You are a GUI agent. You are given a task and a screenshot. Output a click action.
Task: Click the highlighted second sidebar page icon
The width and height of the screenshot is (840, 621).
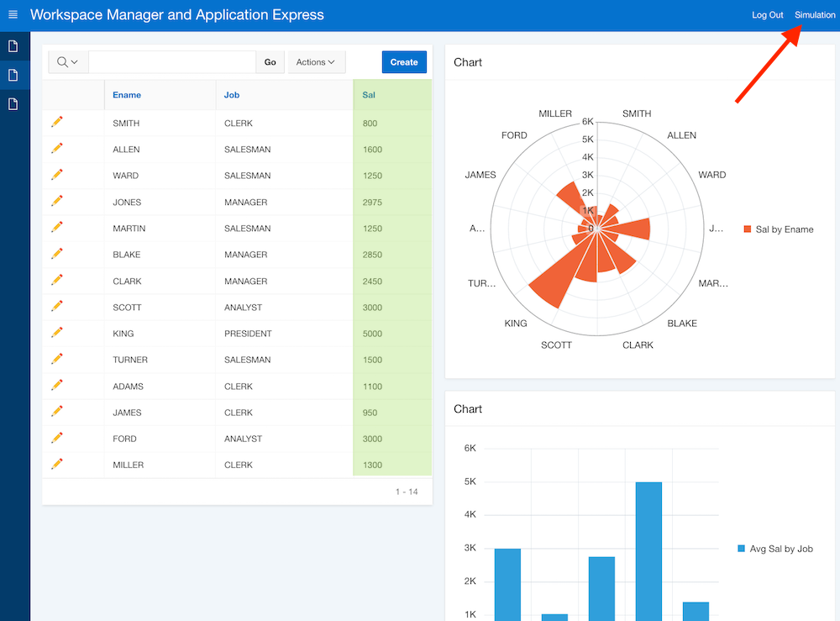pos(12,74)
